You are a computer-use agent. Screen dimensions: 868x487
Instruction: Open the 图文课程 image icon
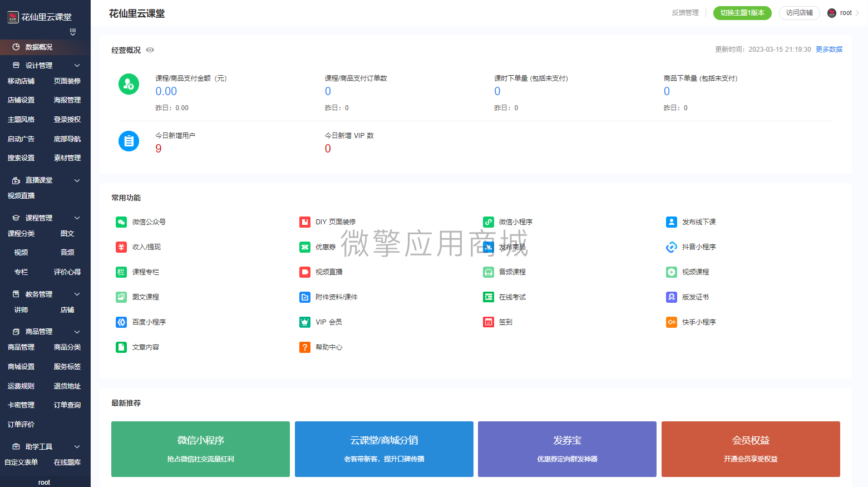(x=121, y=297)
